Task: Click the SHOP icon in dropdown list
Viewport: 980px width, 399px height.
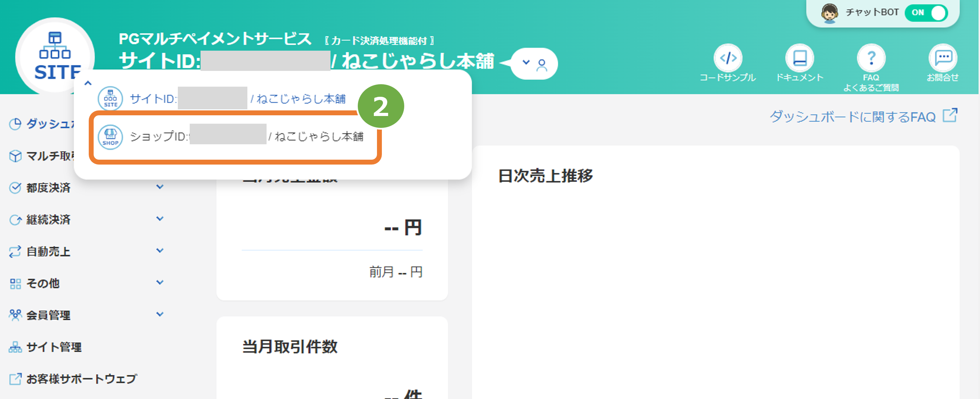Action: pos(110,137)
